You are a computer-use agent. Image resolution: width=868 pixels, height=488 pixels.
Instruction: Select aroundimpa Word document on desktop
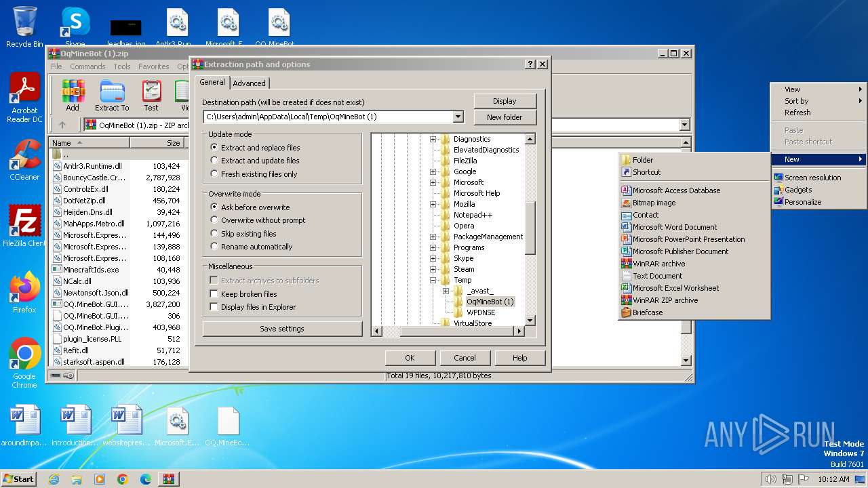[26, 426]
